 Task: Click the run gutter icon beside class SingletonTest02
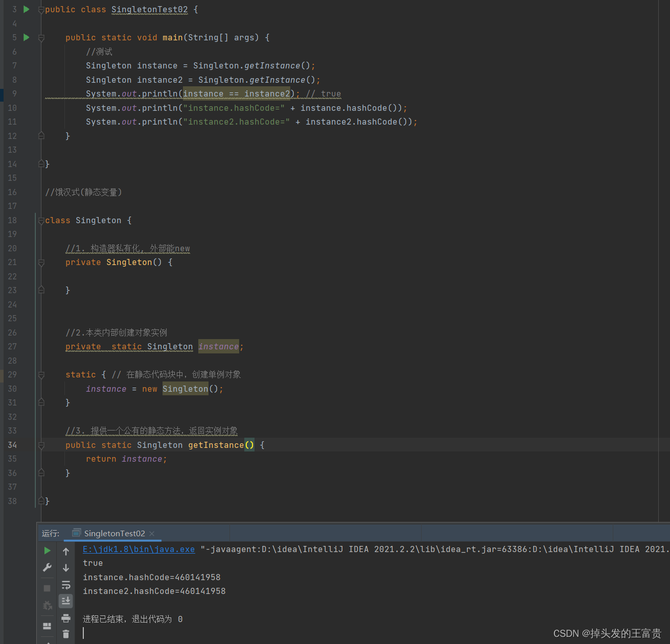click(x=27, y=9)
